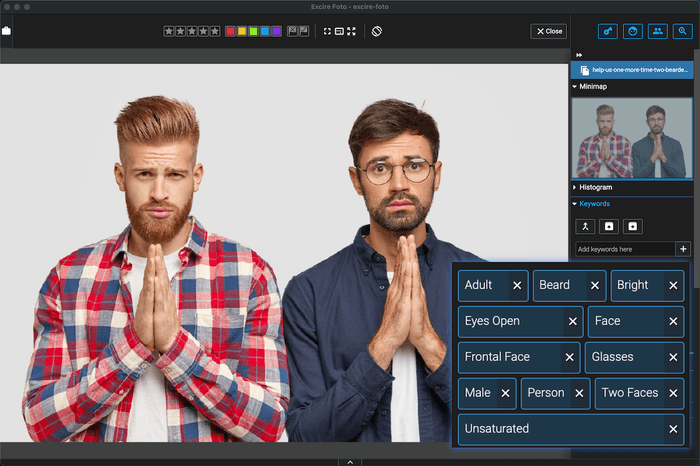Open the face search icon button

pos(633,31)
